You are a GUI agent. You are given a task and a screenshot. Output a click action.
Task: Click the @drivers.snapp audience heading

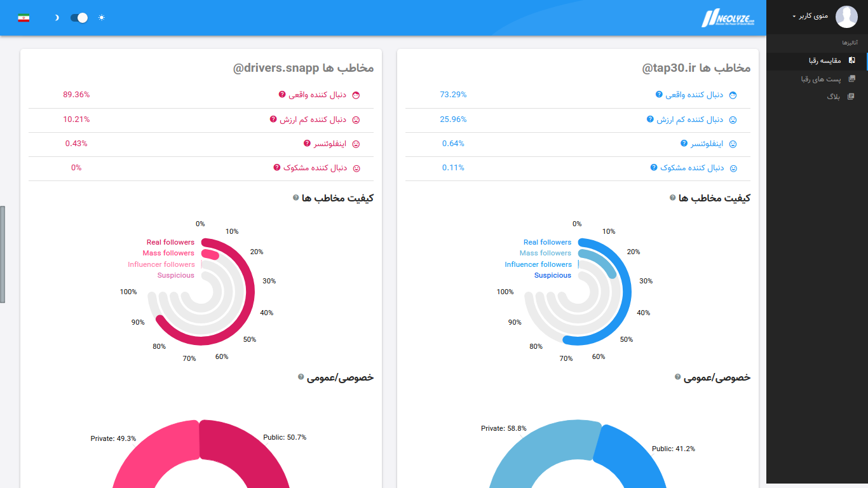coord(303,68)
